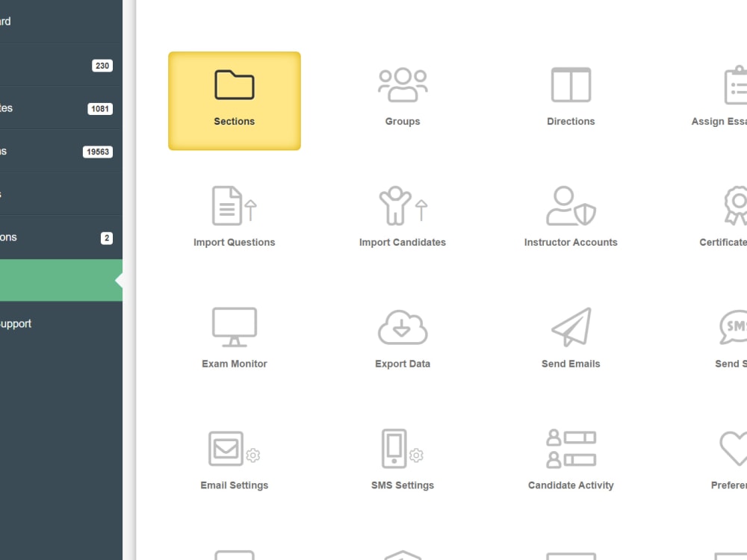This screenshot has height=560, width=747.
Task: Click the Send Emails label
Action: click(571, 364)
